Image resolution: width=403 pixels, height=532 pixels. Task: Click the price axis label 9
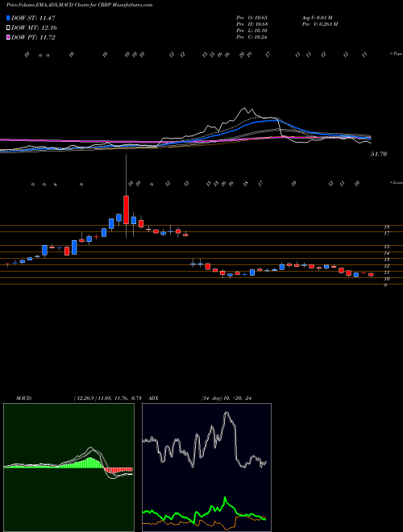[385, 285]
